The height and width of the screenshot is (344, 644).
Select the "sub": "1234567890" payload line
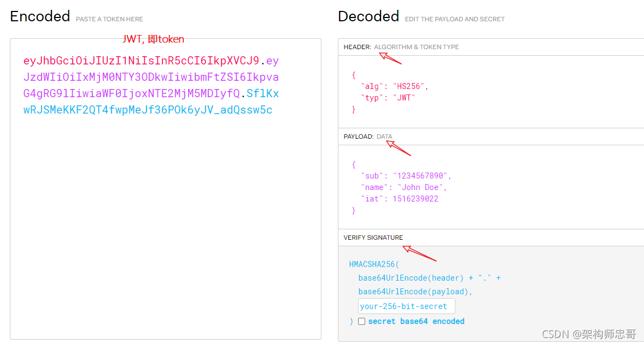406,176
